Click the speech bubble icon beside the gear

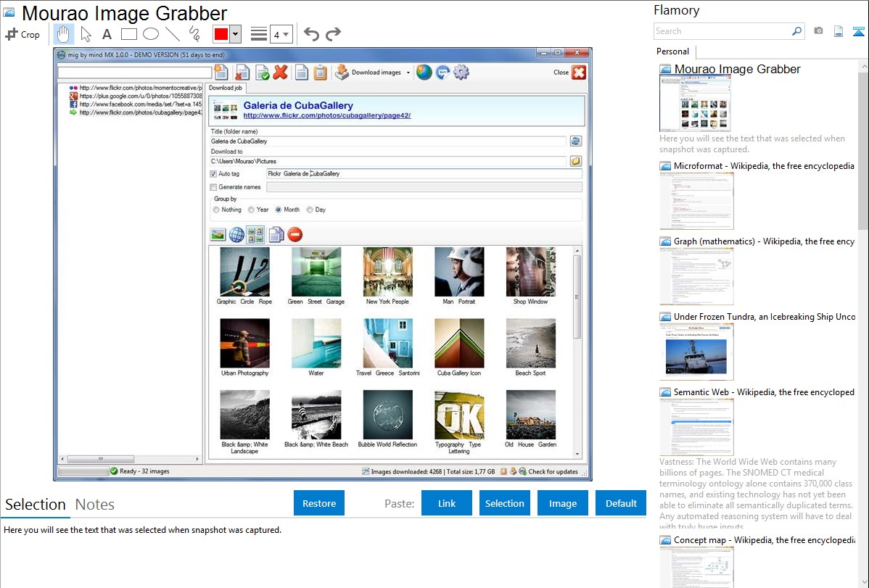pyautogui.click(x=442, y=72)
